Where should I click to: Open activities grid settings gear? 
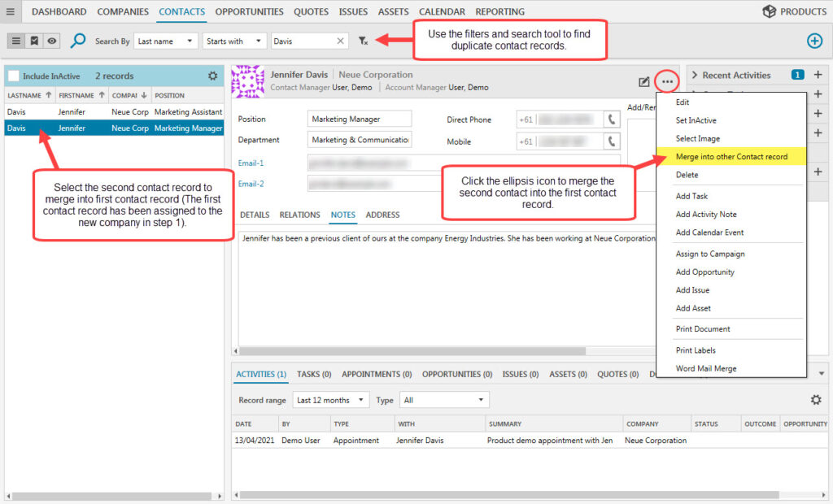point(816,400)
